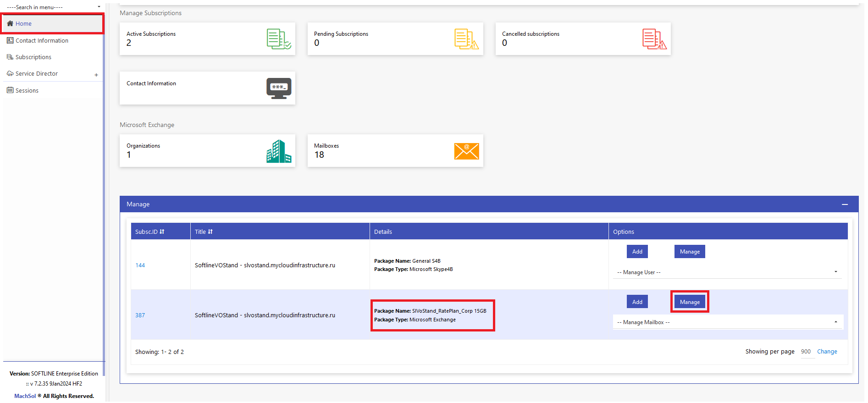Click Package Name General S4B text

(407, 261)
